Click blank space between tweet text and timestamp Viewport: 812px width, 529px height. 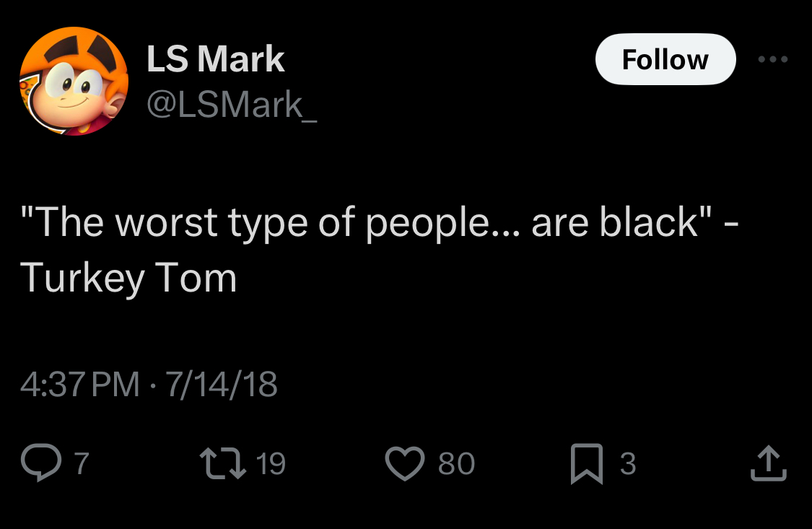pyautogui.click(x=404, y=332)
